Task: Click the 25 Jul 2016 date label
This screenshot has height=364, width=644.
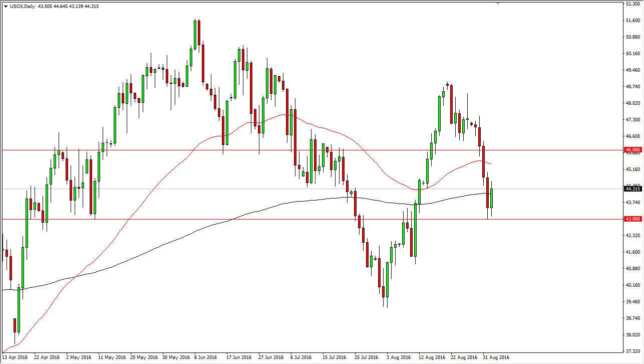Action: point(367,358)
